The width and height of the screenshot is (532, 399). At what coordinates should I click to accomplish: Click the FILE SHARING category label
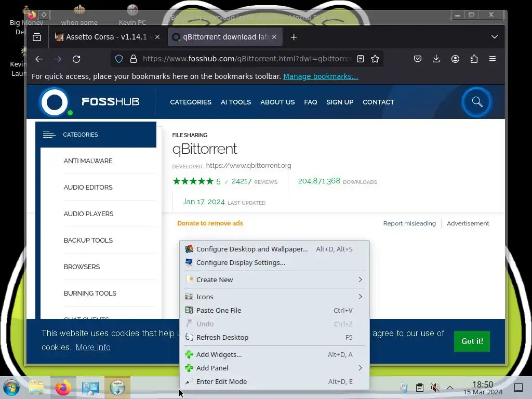(190, 135)
